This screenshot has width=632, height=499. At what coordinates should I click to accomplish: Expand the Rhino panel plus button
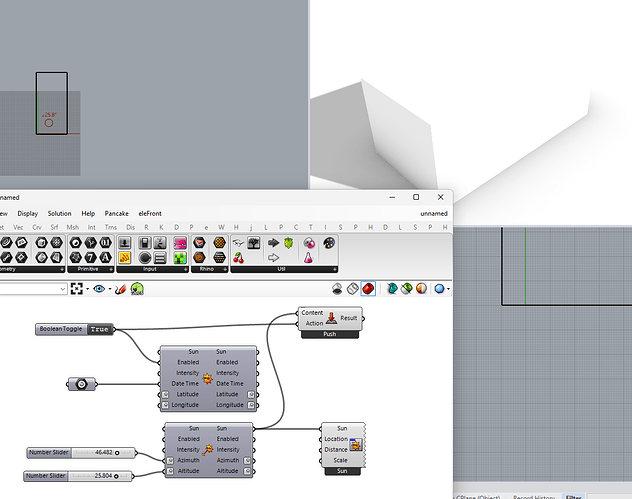click(225, 269)
